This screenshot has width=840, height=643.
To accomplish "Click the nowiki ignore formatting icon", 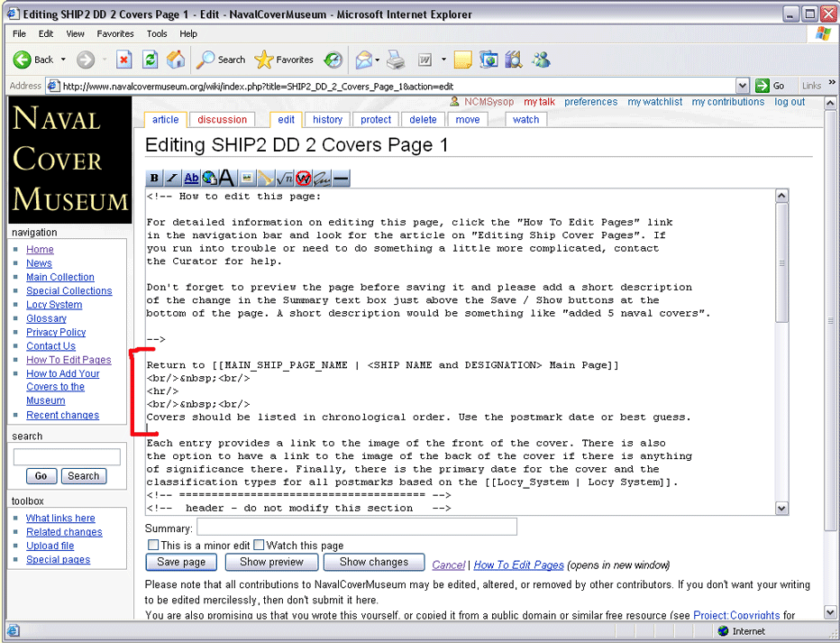I will (x=303, y=179).
